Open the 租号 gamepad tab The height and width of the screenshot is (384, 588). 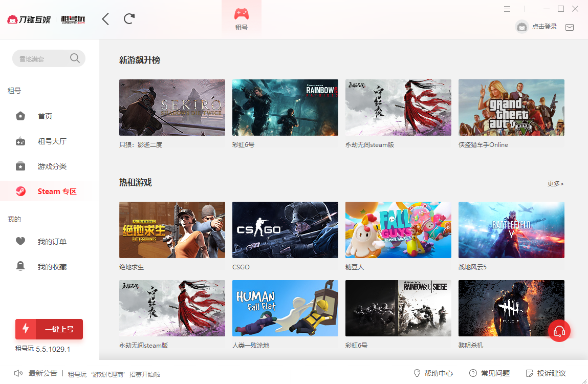tap(242, 19)
